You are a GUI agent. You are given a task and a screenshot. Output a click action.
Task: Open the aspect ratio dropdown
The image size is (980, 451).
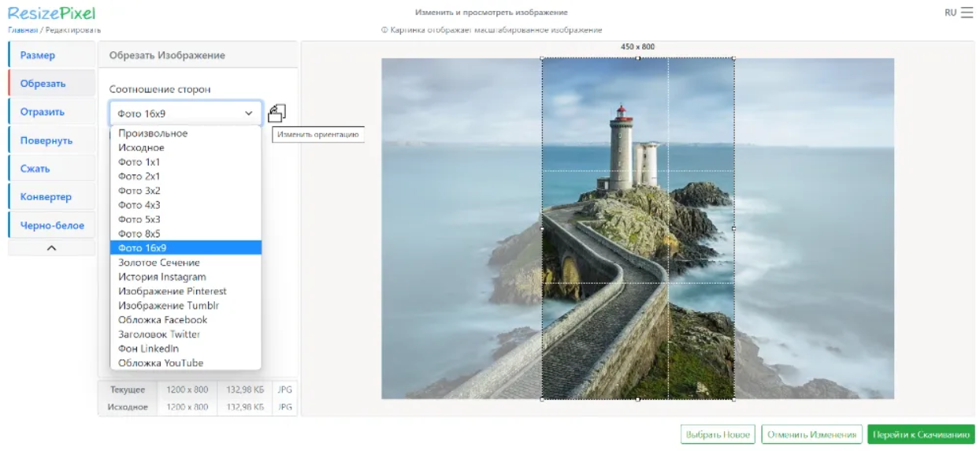[x=185, y=114]
